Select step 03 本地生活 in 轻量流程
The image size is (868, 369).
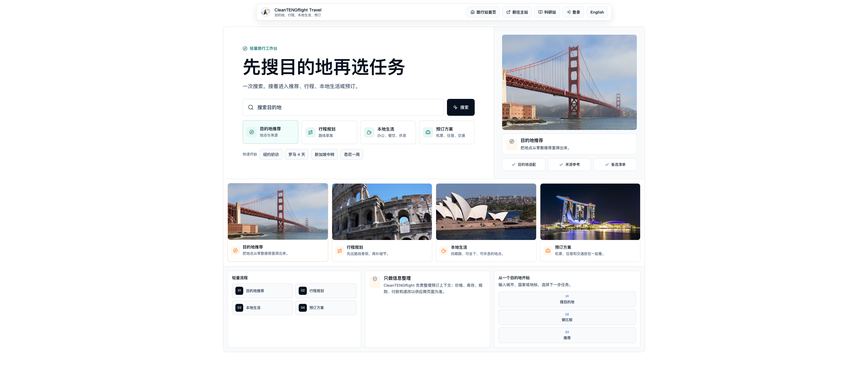tap(263, 308)
